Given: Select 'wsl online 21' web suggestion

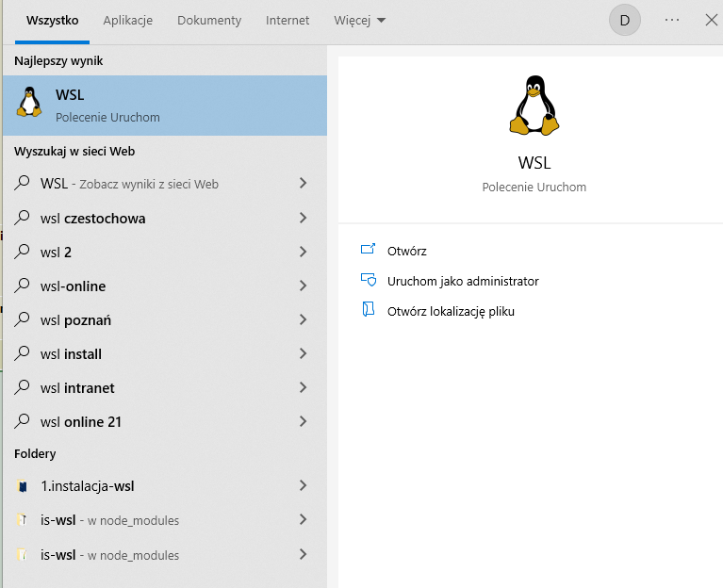Looking at the screenshot, I should coord(81,421).
